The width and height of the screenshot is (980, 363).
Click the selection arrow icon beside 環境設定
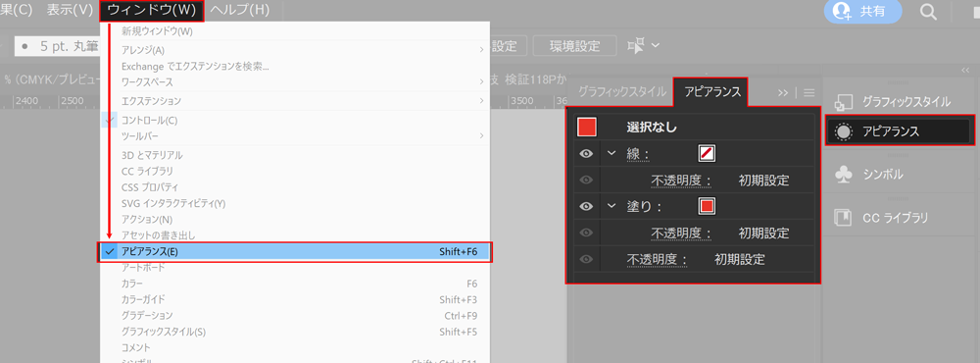click(636, 46)
